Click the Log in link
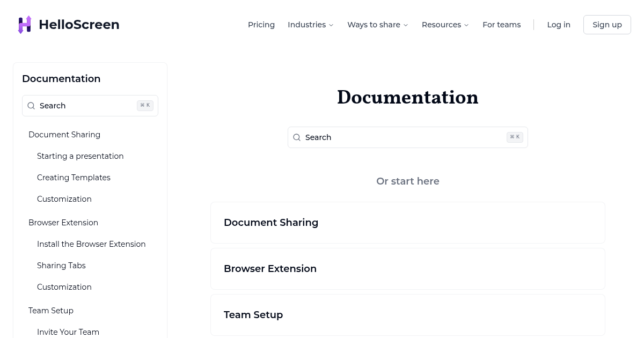The image size is (644, 338). 559,25
